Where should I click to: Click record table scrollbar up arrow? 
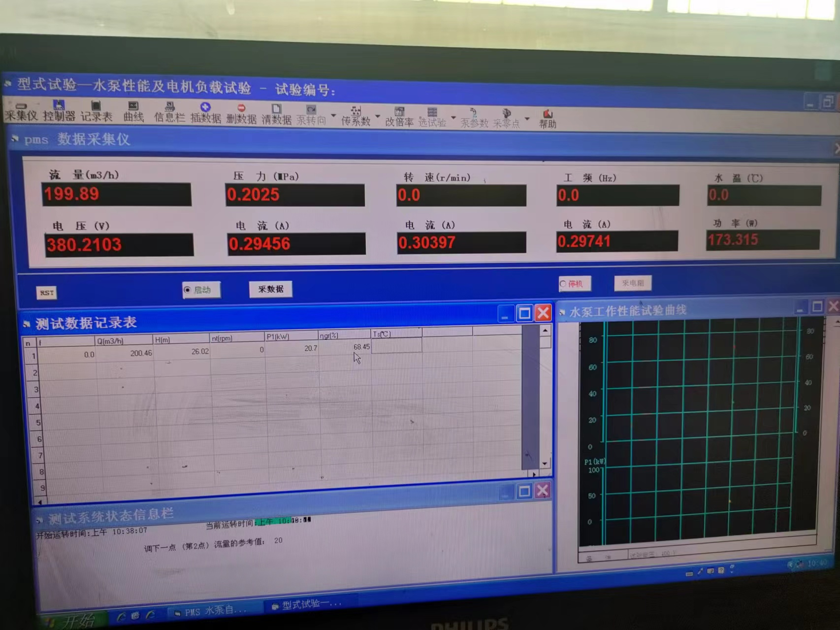pyautogui.click(x=545, y=331)
